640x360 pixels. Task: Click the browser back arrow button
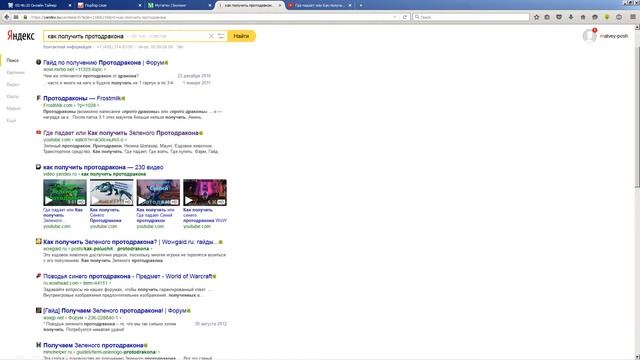[7, 17]
